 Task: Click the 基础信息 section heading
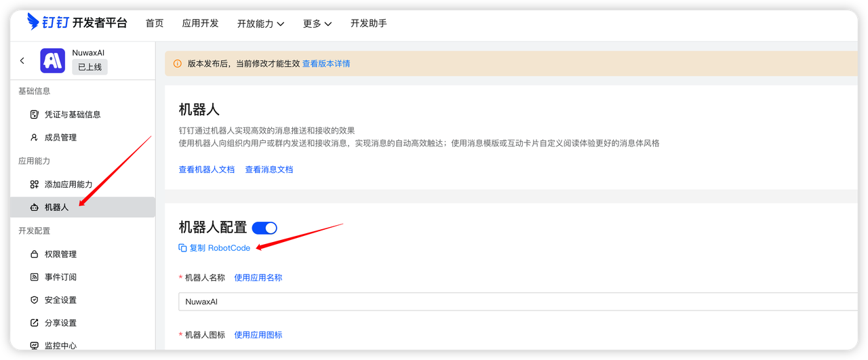pos(35,91)
